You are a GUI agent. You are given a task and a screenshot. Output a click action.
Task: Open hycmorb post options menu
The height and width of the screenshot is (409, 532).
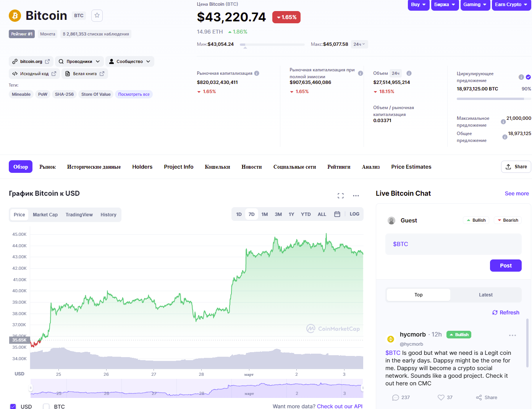513,335
